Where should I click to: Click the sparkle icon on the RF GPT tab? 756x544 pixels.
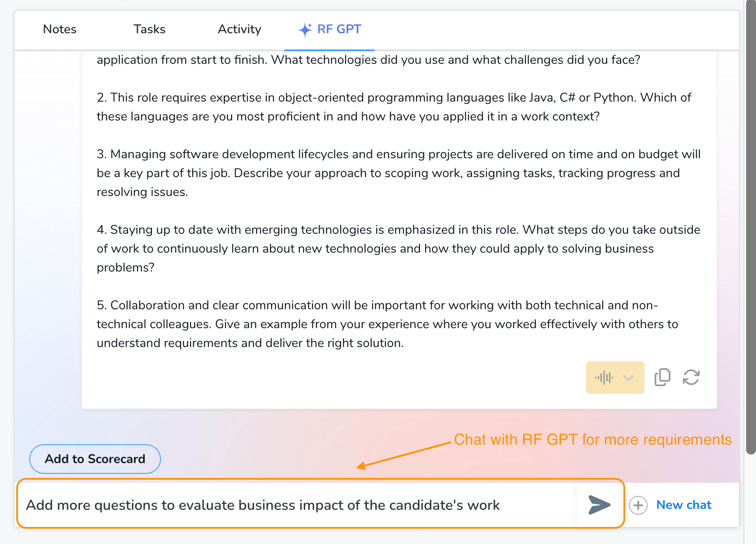click(305, 30)
